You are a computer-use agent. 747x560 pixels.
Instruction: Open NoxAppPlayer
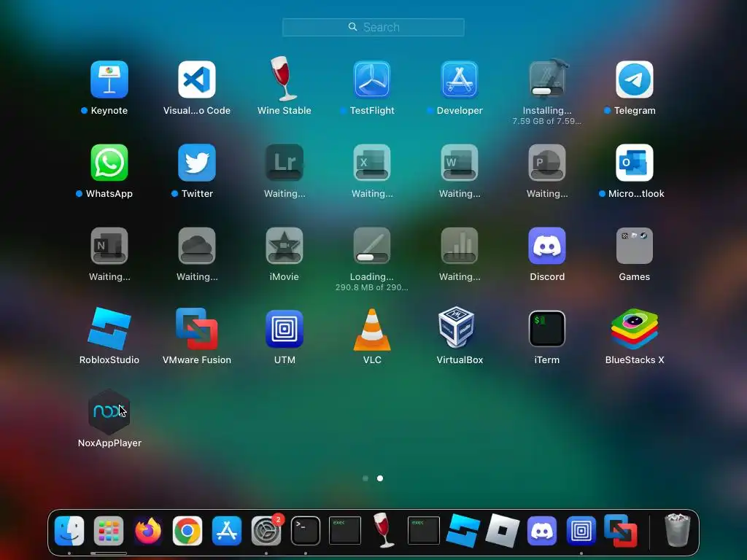click(x=109, y=412)
